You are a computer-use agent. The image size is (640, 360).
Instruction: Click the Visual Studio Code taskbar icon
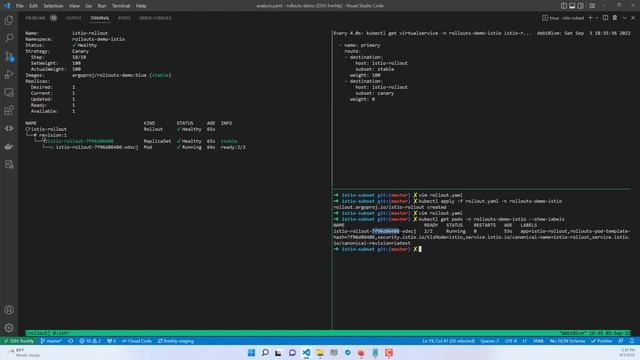point(306,353)
